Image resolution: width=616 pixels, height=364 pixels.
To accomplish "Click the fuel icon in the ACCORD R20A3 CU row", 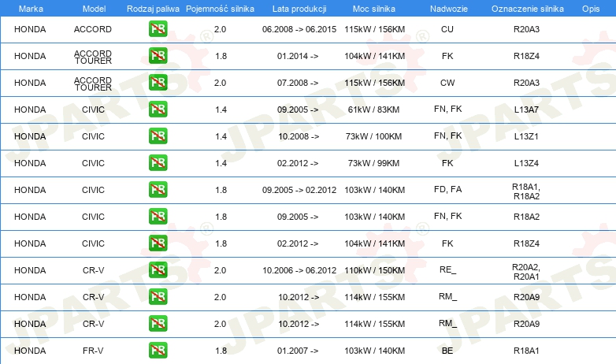I will coord(158,28).
